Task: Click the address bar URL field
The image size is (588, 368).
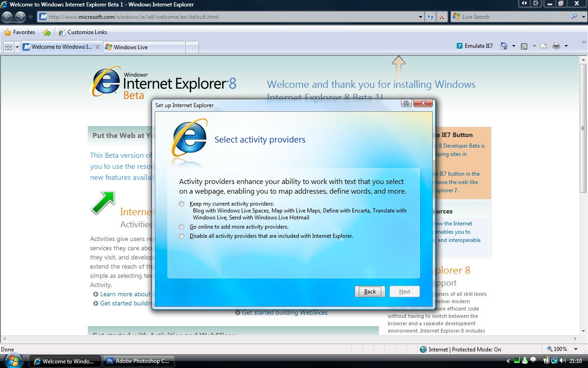Action: 232,17
